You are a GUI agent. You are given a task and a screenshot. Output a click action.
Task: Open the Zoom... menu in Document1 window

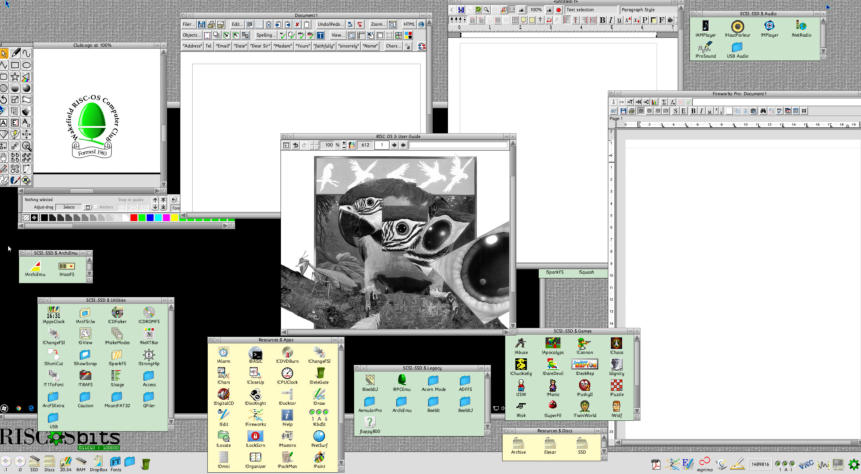377,24
